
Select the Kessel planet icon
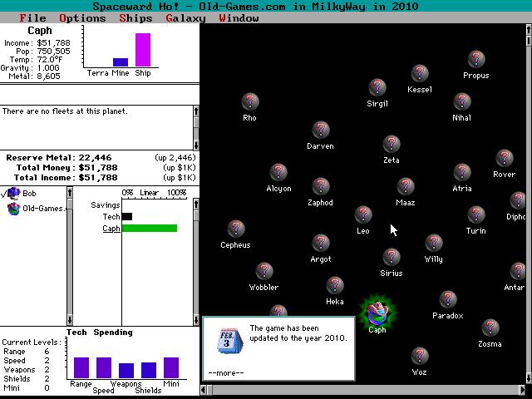tap(420, 73)
